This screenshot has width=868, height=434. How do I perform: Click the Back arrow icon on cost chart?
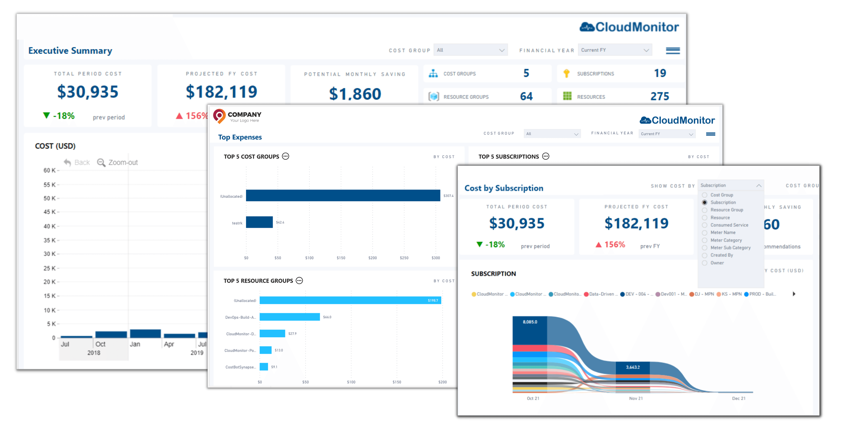point(67,162)
